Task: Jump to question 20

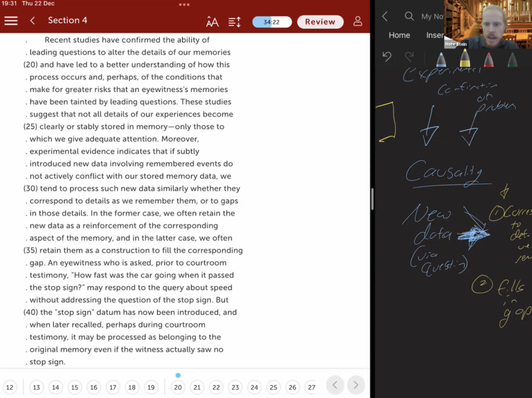Action: [178, 387]
